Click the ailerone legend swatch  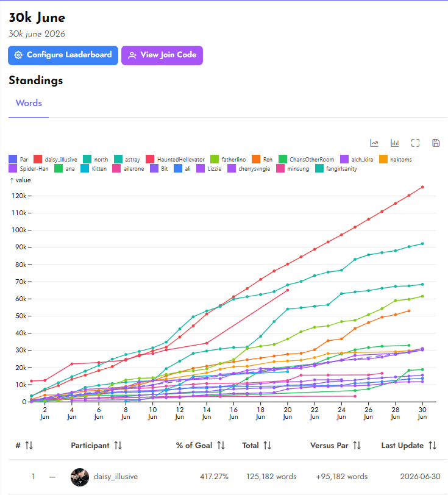coord(116,169)
